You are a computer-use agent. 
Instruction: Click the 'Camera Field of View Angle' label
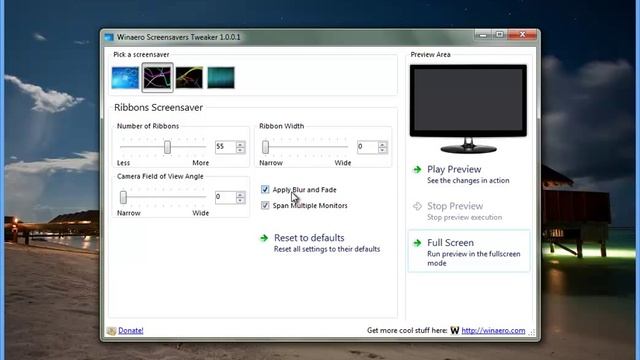pyautogui.click(x=160, y=176)
